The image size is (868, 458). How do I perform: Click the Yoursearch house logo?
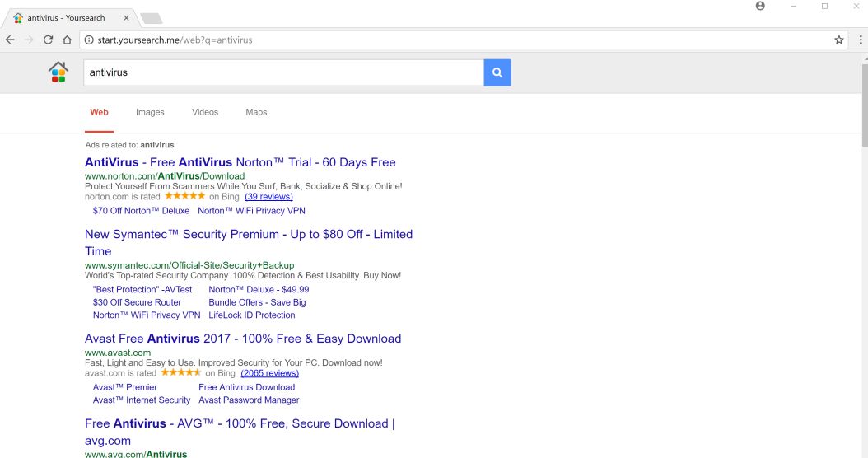click(58, 72)
